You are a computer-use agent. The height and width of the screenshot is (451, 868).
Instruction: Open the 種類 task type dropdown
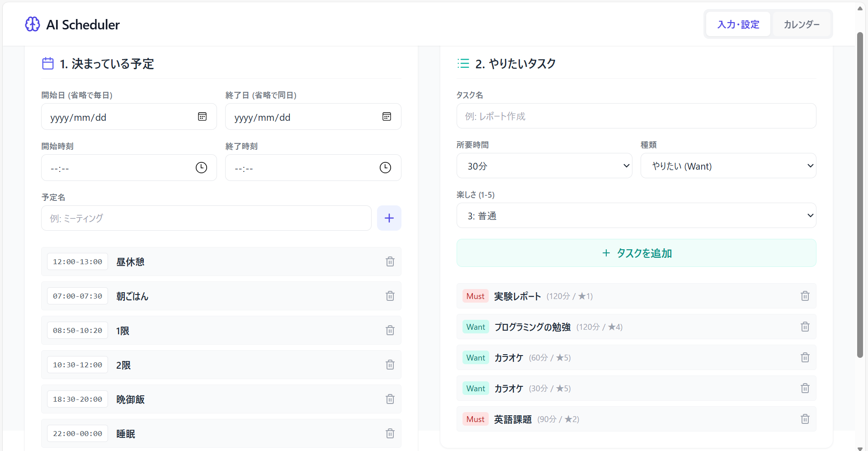tap(728, 166)
